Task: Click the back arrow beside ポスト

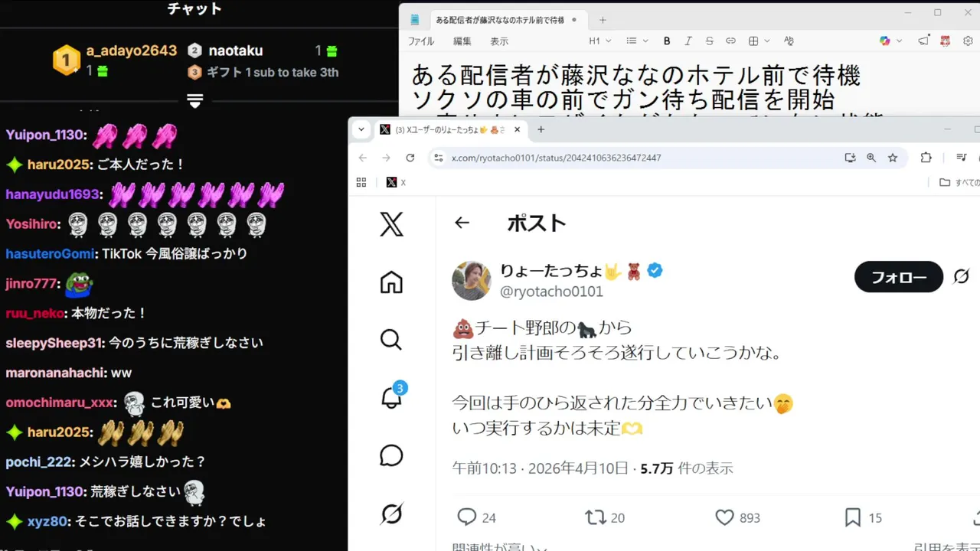Action: pos(462,223)
